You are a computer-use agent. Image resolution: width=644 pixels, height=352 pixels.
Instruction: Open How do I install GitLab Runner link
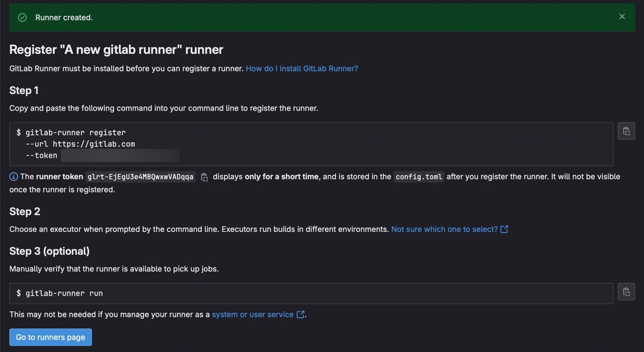[302, 68]
